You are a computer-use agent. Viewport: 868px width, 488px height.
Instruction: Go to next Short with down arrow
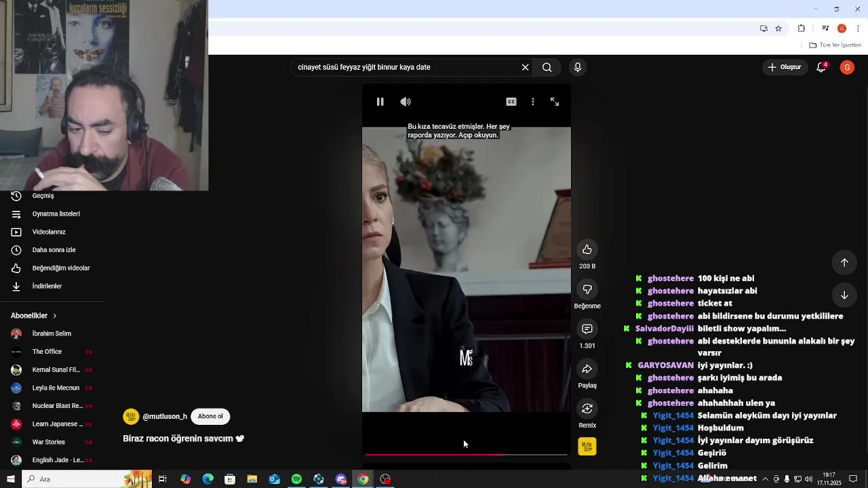tap(844, 295)
